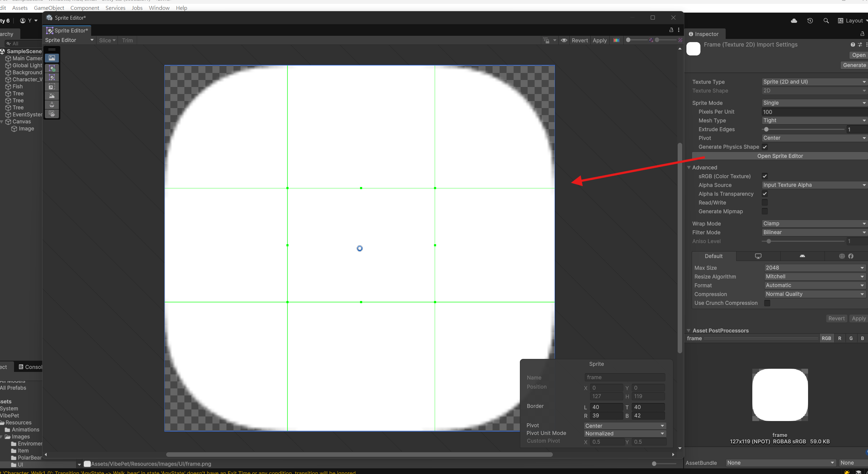Switch to Facebook platform override tab
The width and height of the screenshot is (868, 474).
pyautogui.click(x=851, y=256)
